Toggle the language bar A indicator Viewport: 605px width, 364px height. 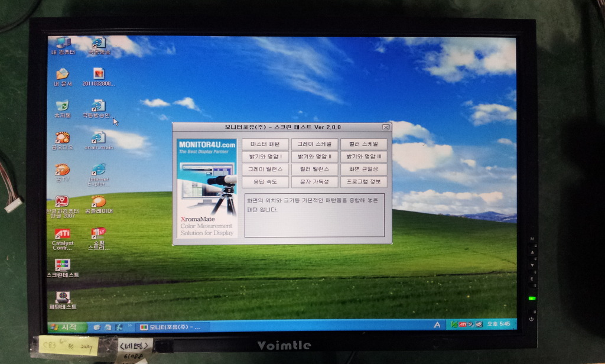(437, 325)
